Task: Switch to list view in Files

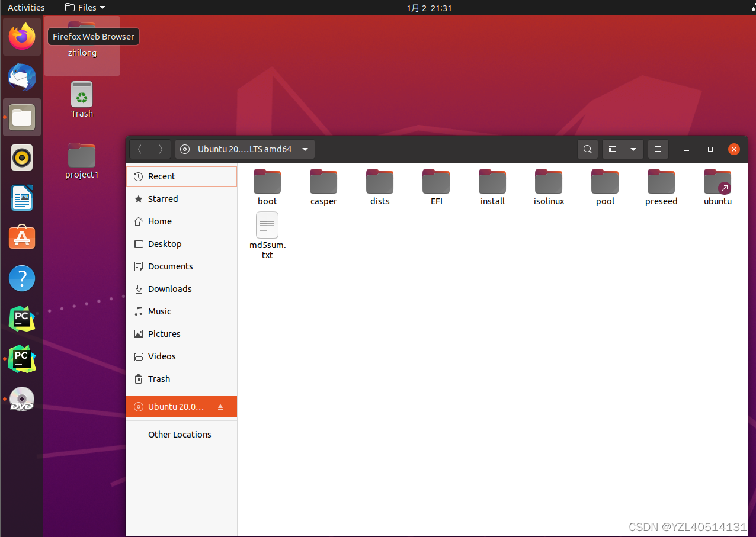Action: (612, 149)
